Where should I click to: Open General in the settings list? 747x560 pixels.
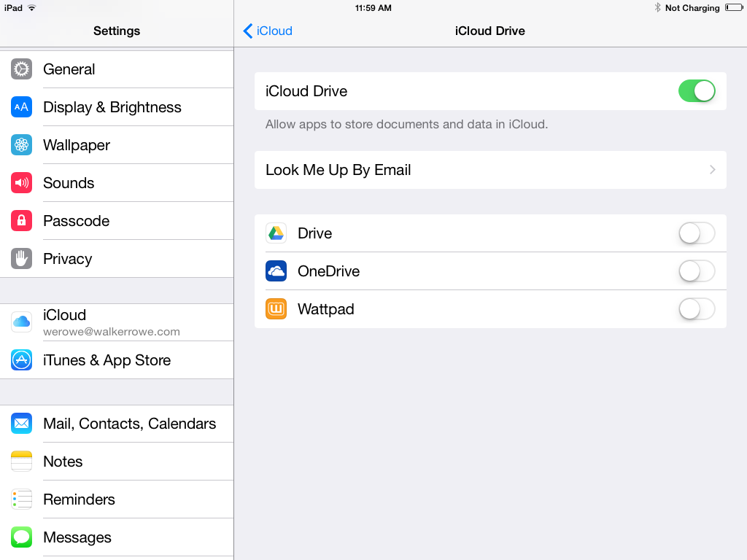coord(117,69)
